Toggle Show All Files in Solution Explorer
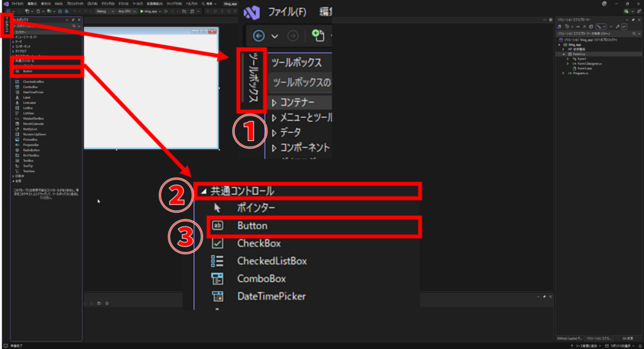Image resolution: width=644 pixels, height=349 pixels. [x=591, y=26]
